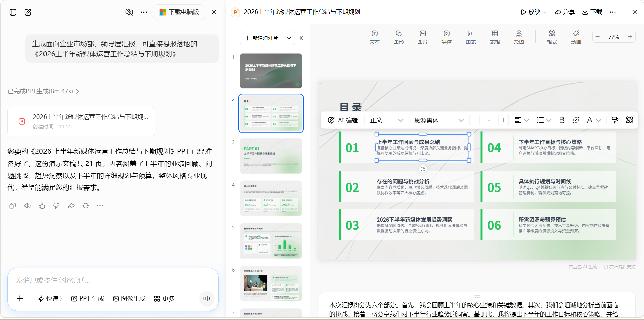The width and height of the screenshot is (644, 320).
Task: Increase font size with plus
Action: (x=503, y=120)
